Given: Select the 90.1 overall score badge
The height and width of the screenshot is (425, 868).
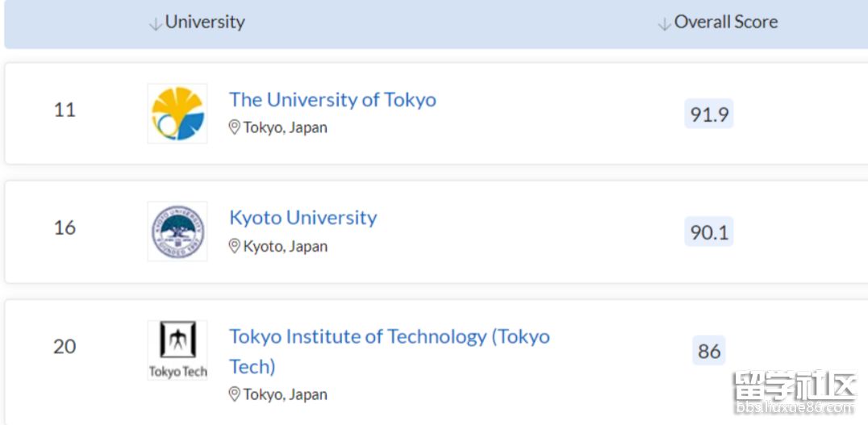Looking at the screenshot, I should point(709,231).
